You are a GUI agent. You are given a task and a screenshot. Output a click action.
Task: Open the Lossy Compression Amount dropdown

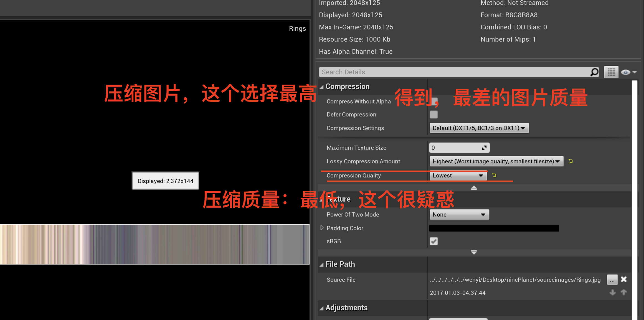click(496, 161)
